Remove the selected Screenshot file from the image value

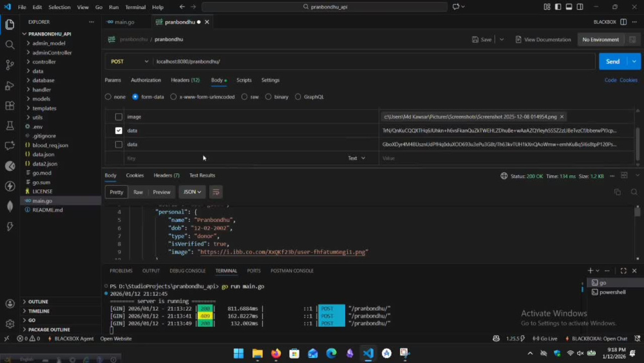pos(562,117)
